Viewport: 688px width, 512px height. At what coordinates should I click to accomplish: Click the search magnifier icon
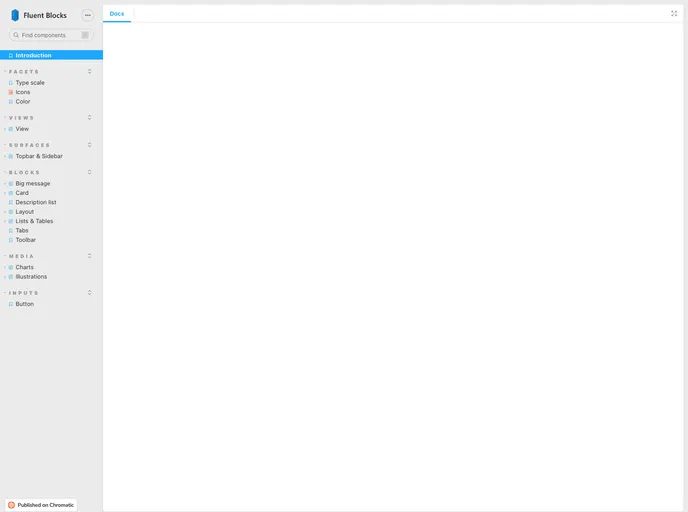pyautogui.click(x=16, y=35)
